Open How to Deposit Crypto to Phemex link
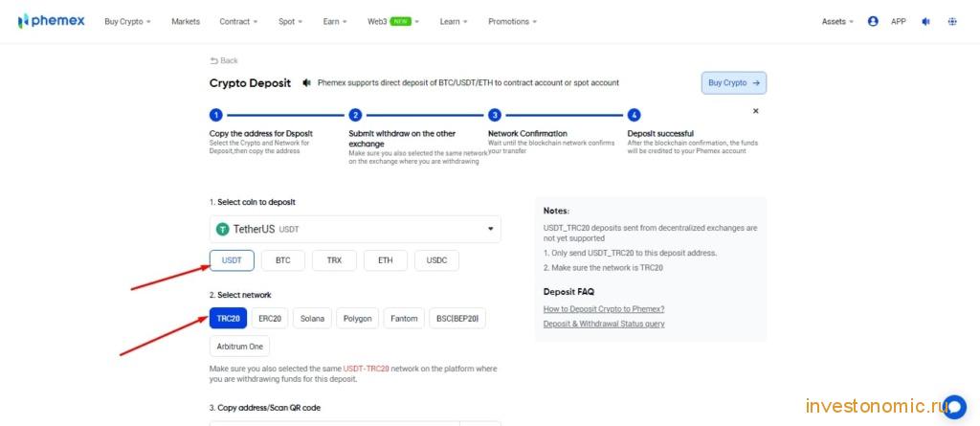980x426 pixels. (x=604, y=309)
